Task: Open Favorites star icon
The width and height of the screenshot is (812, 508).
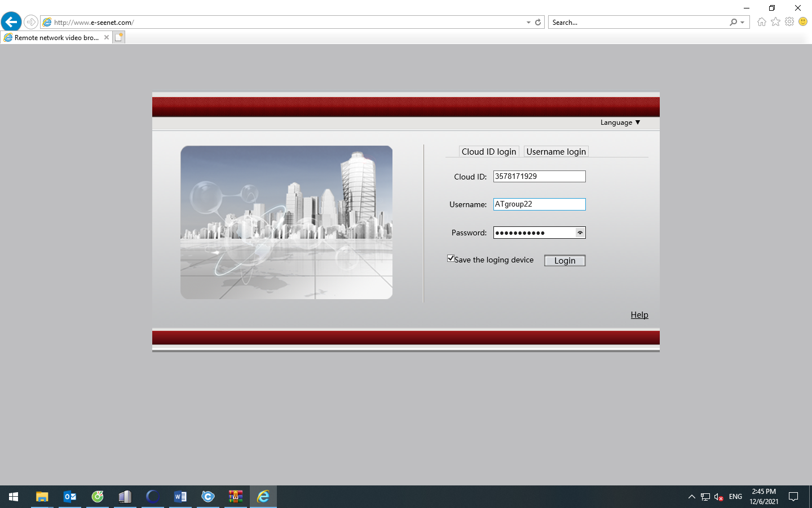Action: click(776, 22)
